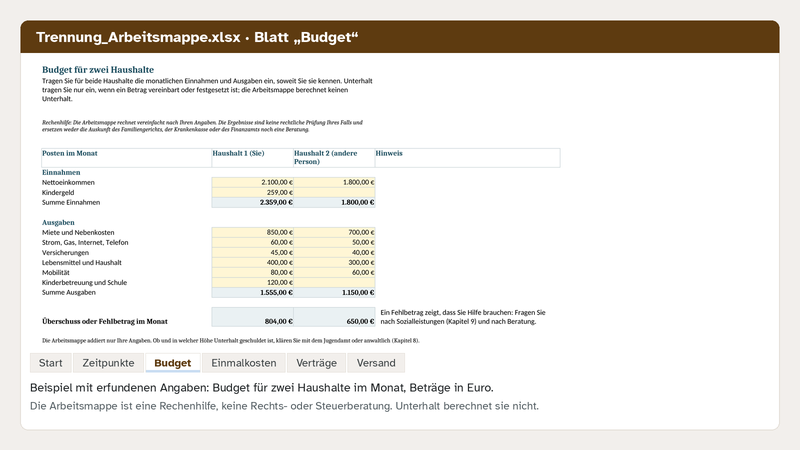
Task: Select Lebensmittel cell 400,00 €
Action: pyautogui.click(x=253, y=262)
